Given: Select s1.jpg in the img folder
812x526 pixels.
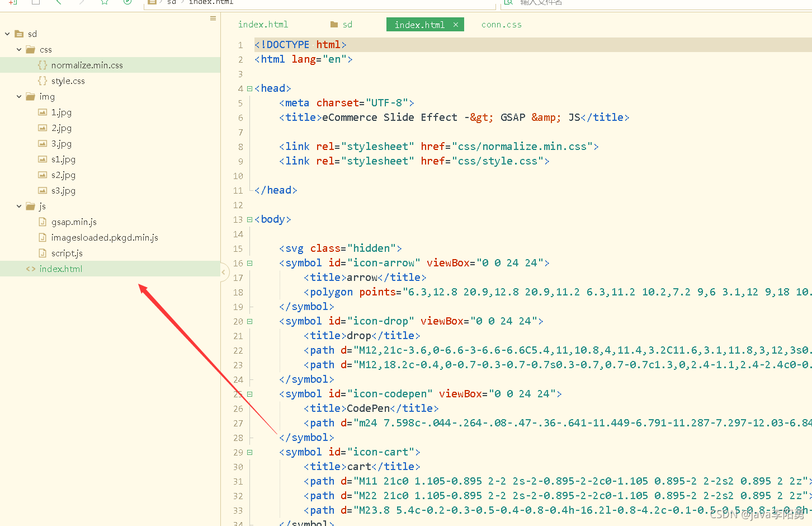Looking at the screenshot, I should pyautogui.click(x=63, y=159).
